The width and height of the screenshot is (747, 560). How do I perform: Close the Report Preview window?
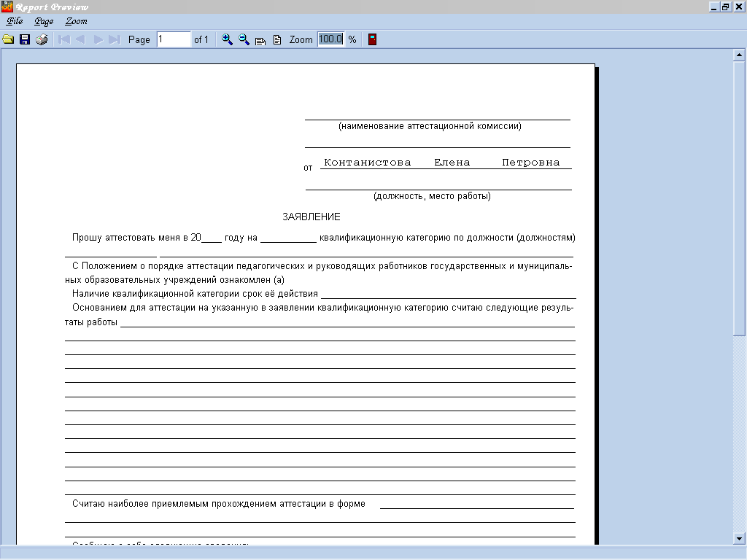point(739,7)
